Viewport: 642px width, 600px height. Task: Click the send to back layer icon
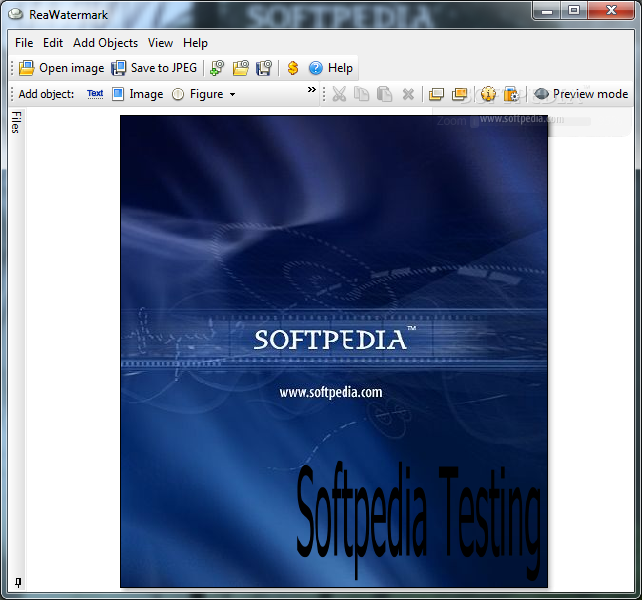[x=436, y=94]
